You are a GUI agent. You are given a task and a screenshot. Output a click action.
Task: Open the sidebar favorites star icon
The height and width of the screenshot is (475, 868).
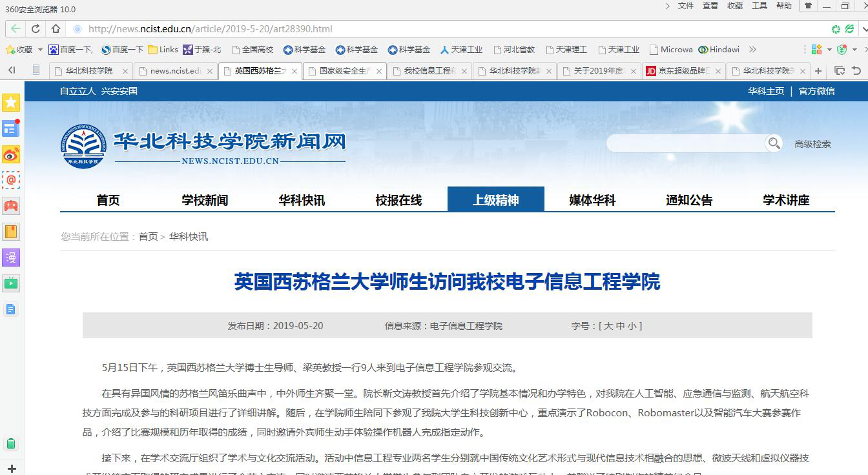11,103
